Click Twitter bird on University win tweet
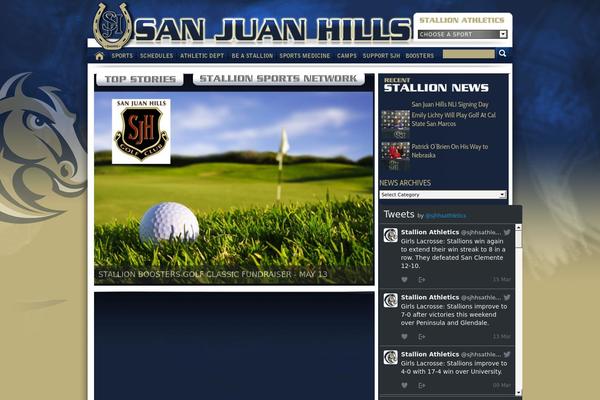Image resolution: width=600 pixels, height=400 pixels. coord(507,354)
